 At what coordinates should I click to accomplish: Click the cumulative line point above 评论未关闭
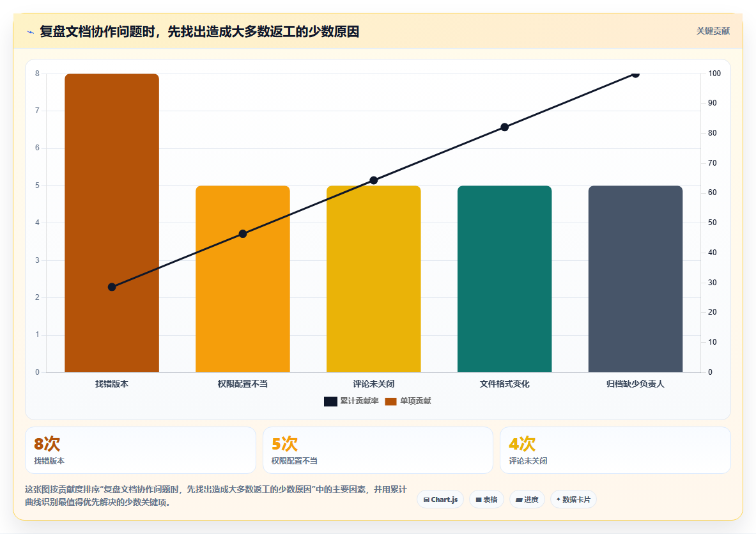pyautogui.click(x=374, y=180)
